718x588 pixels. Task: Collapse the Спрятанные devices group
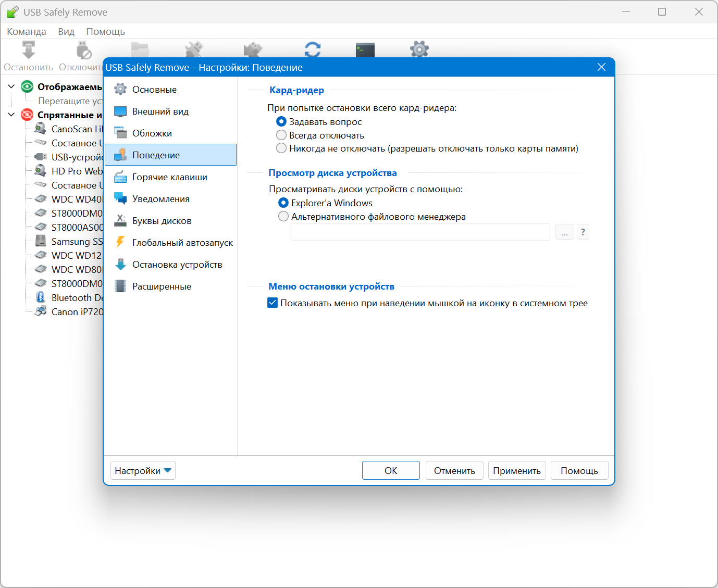[x=11, y=115]
